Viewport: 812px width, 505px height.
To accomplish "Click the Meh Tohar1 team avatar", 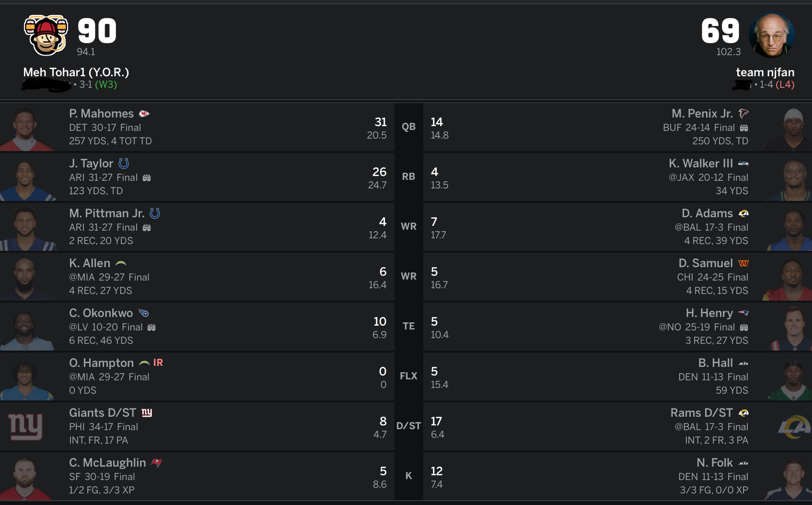I will pos(46,35).
